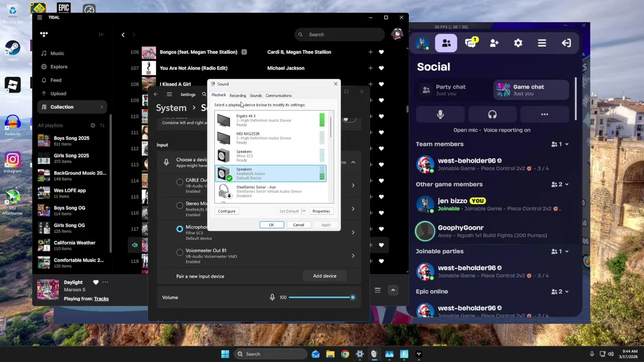Like the Daylight now-playing heart
Image resolution: width=644 pixels, height=362 pixels.
pyautogui.click(x=96, y=282)
